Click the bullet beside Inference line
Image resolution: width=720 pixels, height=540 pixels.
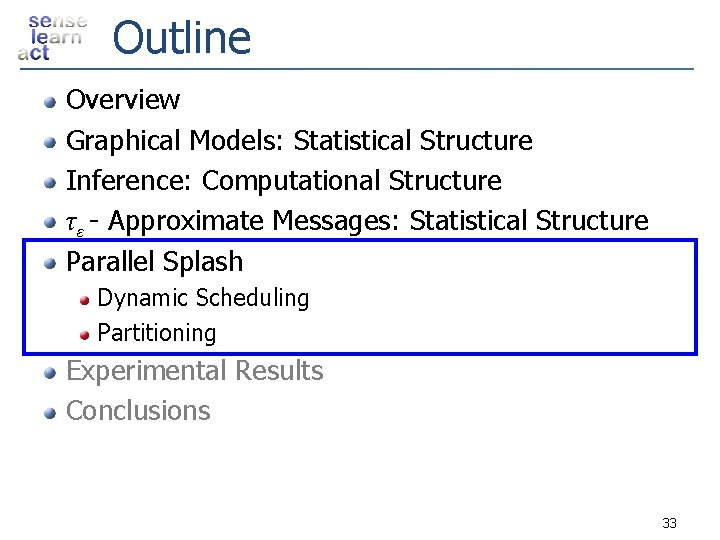pyautogui.click(x=49, y=182)
